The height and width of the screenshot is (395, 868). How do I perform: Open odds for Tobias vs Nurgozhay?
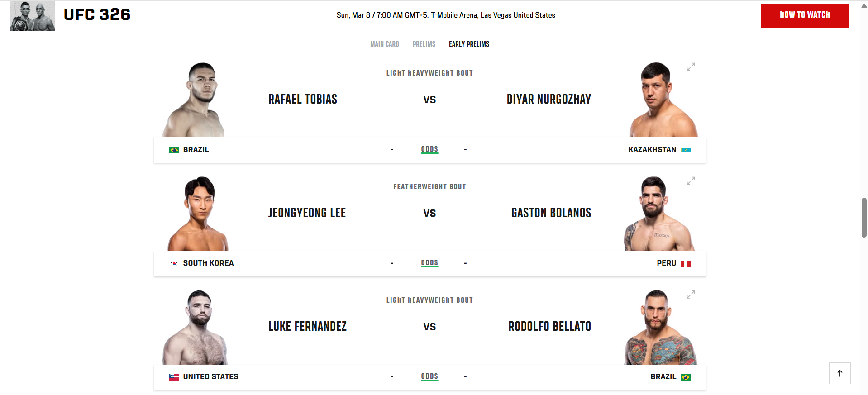click(x=429, y=149)
